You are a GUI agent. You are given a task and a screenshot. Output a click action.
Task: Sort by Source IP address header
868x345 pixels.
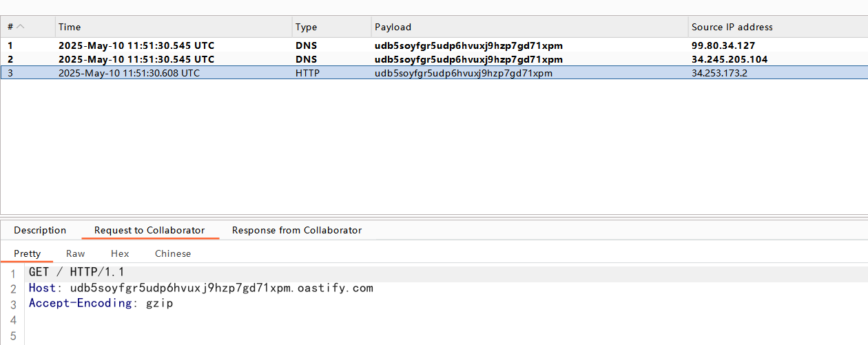732,27
